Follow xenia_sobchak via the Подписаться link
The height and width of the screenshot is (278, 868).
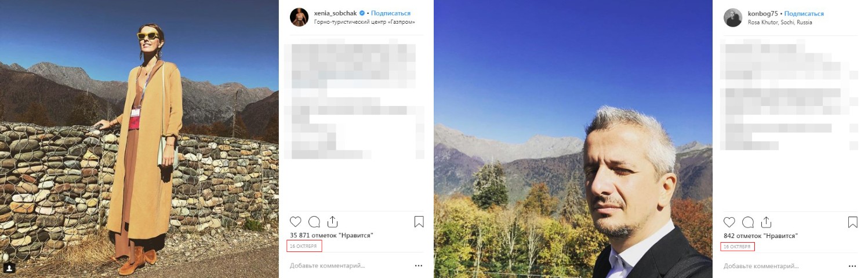click(391, 13)
